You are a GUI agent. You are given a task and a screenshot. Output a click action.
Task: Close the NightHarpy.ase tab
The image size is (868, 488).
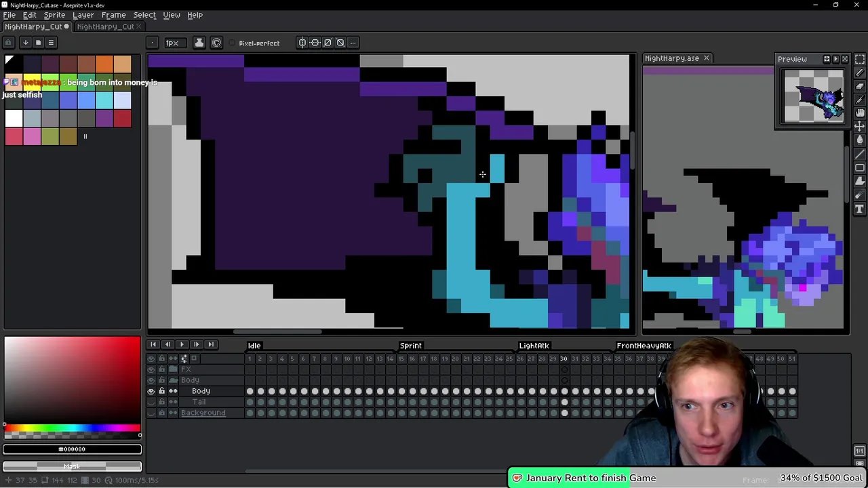pos(706,58)
